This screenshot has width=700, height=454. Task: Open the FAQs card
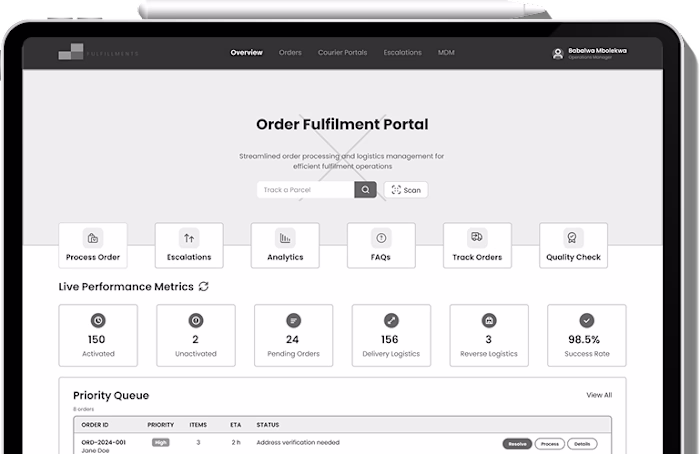click(x=381, y=246)
